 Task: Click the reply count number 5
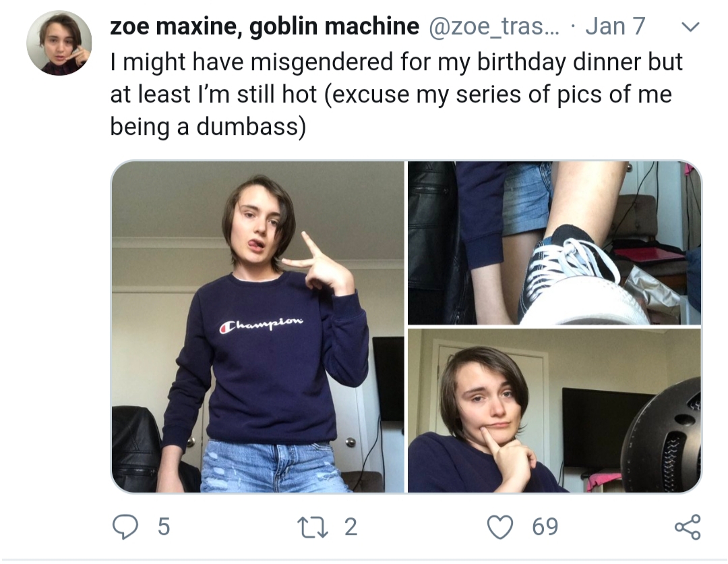(164, 527)
